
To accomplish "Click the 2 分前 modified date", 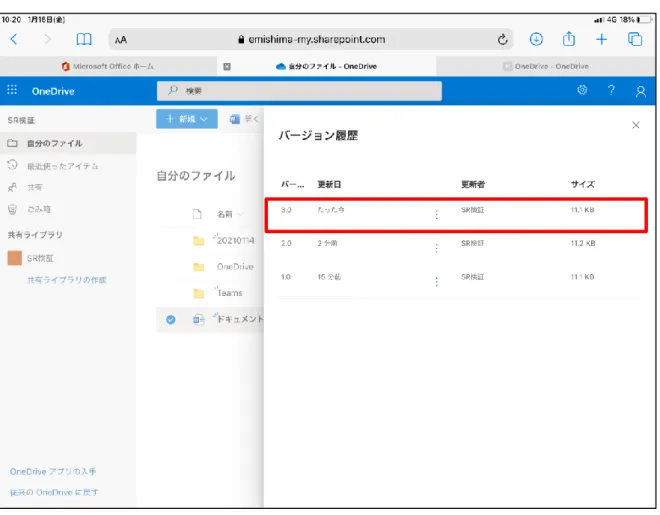I will [327, 244].
